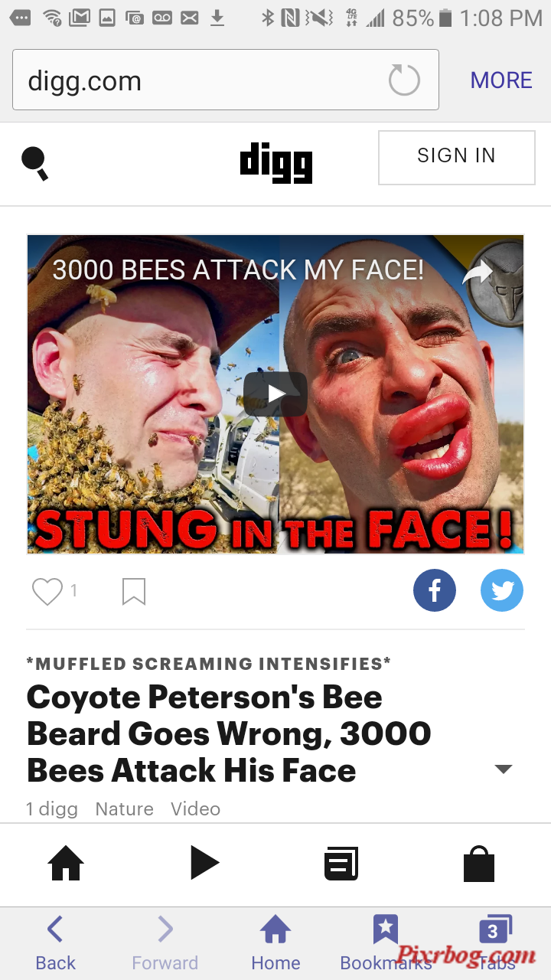
Task: Click the share arrow on the video
Action: point(478,273)
